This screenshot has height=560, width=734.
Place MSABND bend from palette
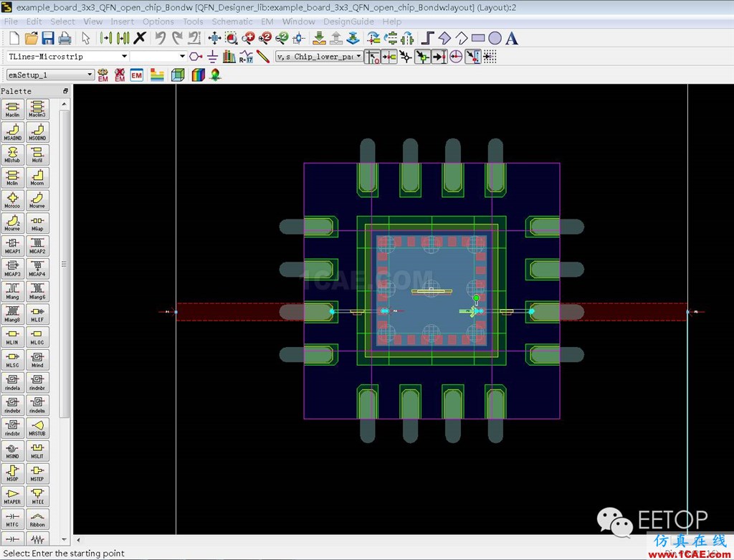coord(13,132)
